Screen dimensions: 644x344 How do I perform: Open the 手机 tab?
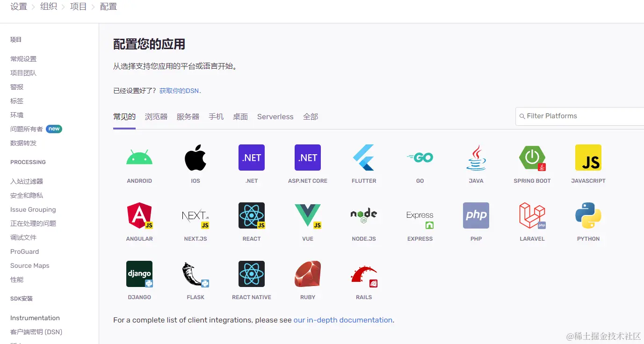pyautogui.click(x=216, y=117)
